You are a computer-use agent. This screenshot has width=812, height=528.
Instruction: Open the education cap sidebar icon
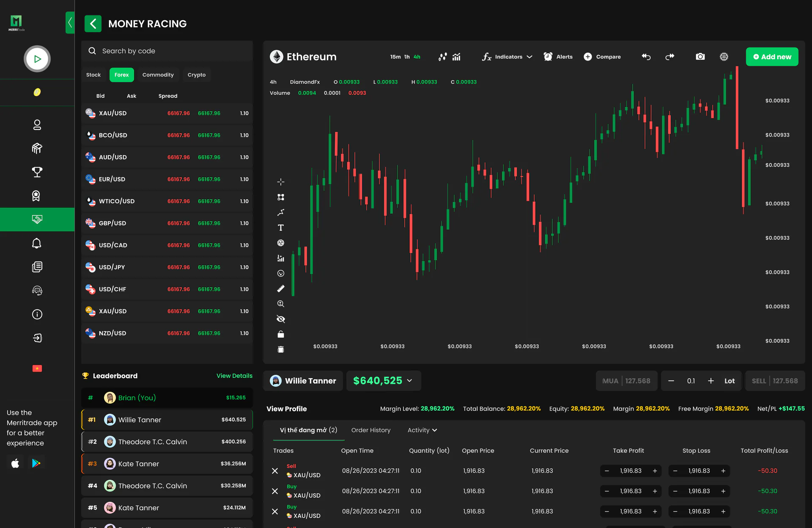[x=37, y=148]
